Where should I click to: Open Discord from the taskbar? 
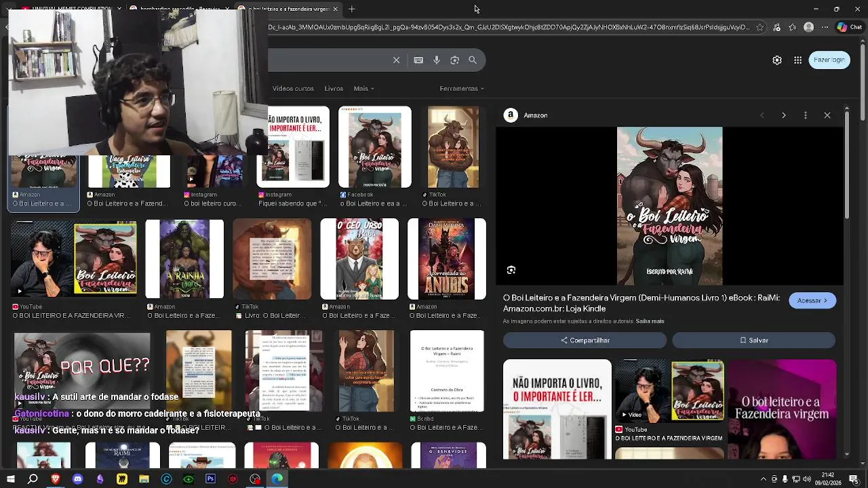(x=77, y=479)
